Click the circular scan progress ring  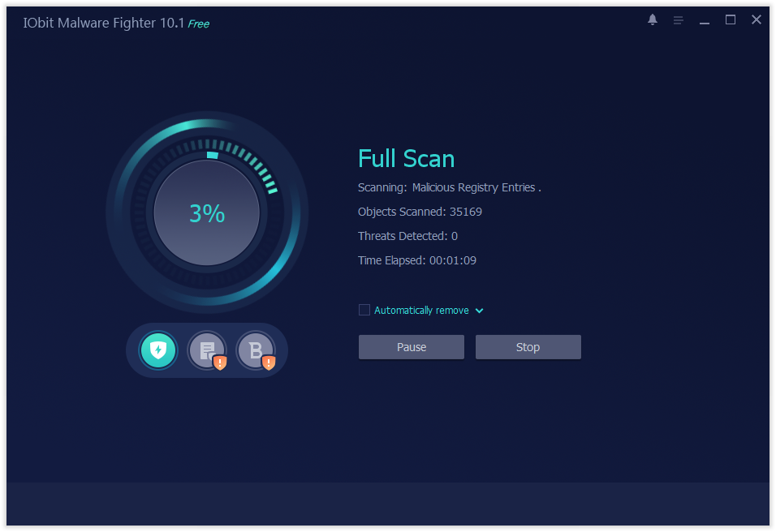coord(208,123)
